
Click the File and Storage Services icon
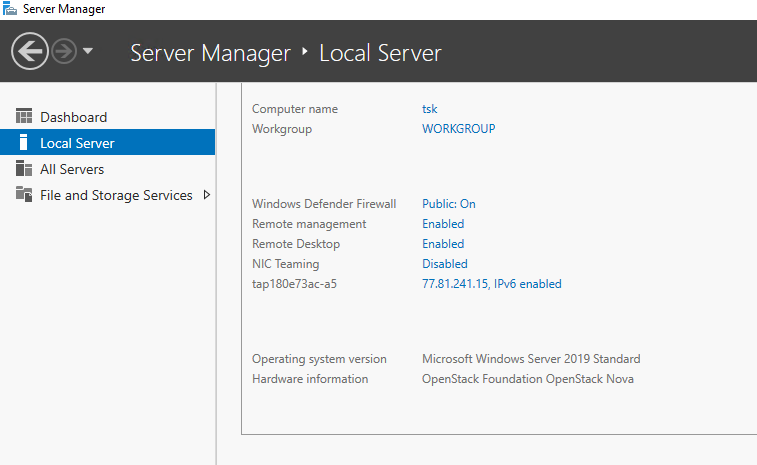[24, 194]
